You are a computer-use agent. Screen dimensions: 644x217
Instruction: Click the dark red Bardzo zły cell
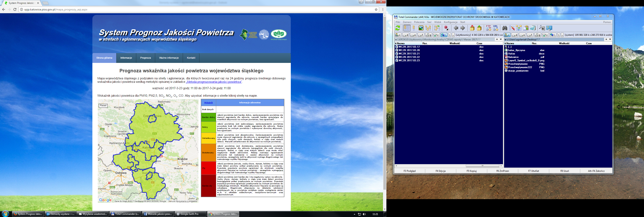(208, 186)
